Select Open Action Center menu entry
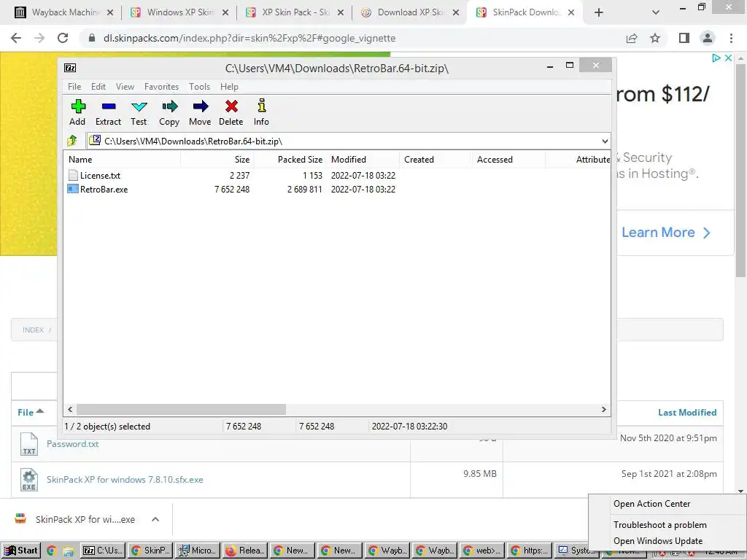The width and height of the screenshot is (747, 560). (651, 504)
